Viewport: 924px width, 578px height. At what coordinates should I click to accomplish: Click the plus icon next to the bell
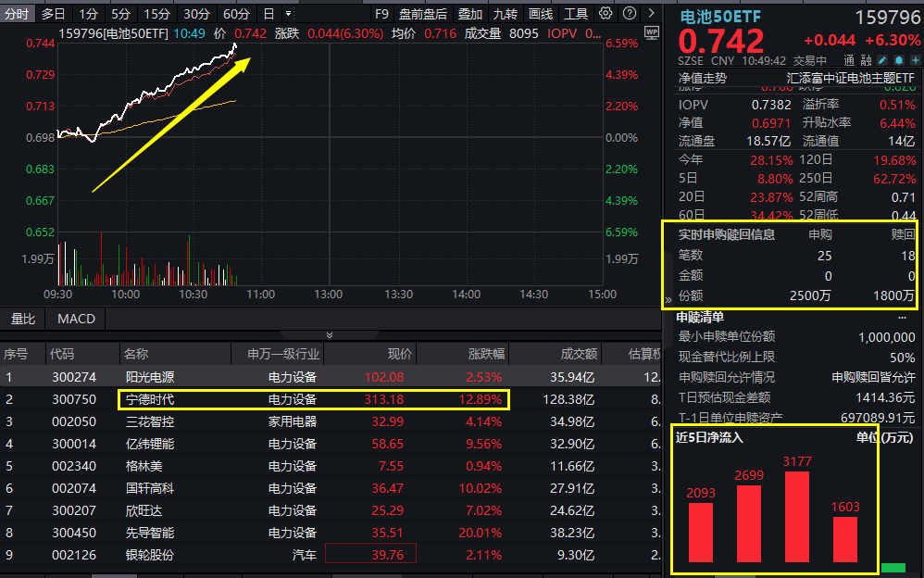pyautogui.click(x=916, y=59)
